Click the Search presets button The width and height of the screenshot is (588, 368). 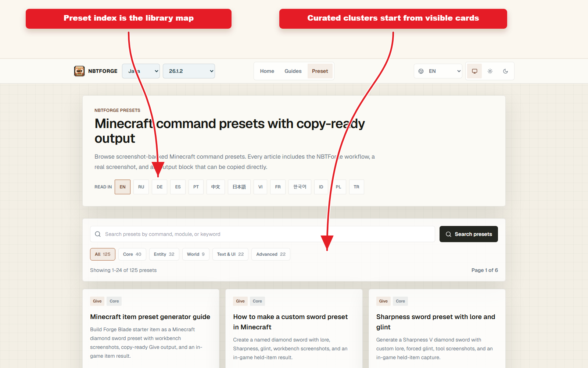pos(469,234)
